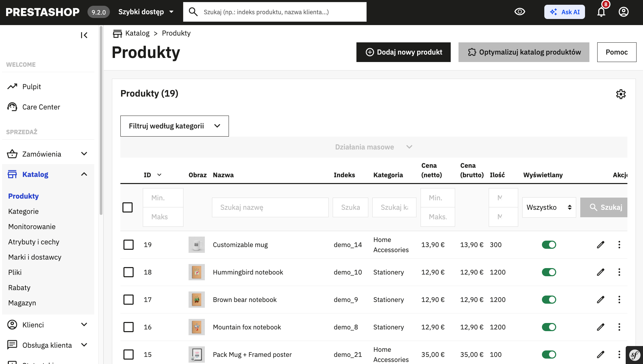This screenshot has width=643, height=364.
Task: Click Dodaj nowy produkt button
Action: pyautogui.click(x=404, y=52)
